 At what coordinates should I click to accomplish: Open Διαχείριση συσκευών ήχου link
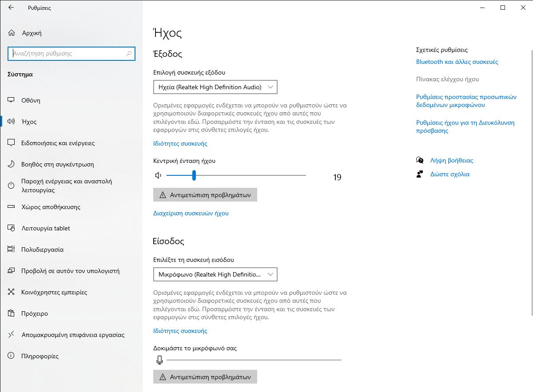pos(191,213)
